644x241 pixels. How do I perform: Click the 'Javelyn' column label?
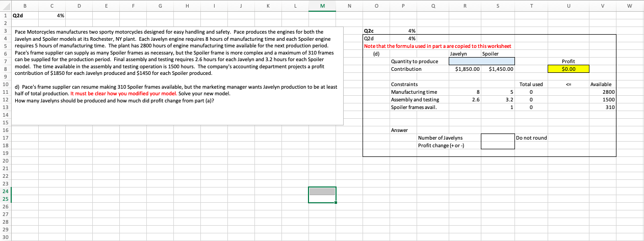[459, 54]
